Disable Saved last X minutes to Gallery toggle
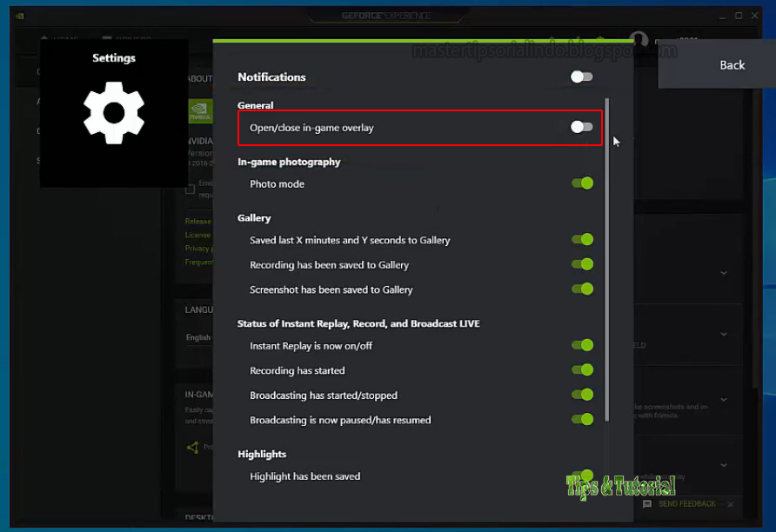Viewport: 776px width, 532px height. [x=583, y=240]
